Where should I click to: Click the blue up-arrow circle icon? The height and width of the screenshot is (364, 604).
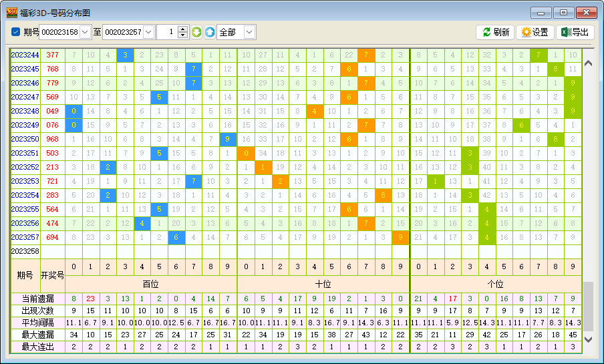pyautogui.click(x=209, y=32)
